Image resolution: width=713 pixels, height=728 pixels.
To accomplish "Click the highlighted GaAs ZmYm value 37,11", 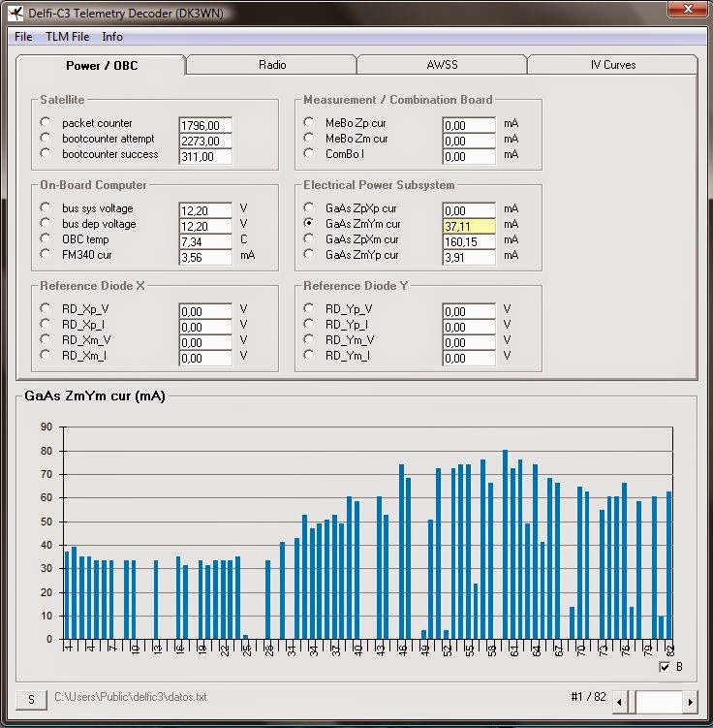I will point(469,226).
